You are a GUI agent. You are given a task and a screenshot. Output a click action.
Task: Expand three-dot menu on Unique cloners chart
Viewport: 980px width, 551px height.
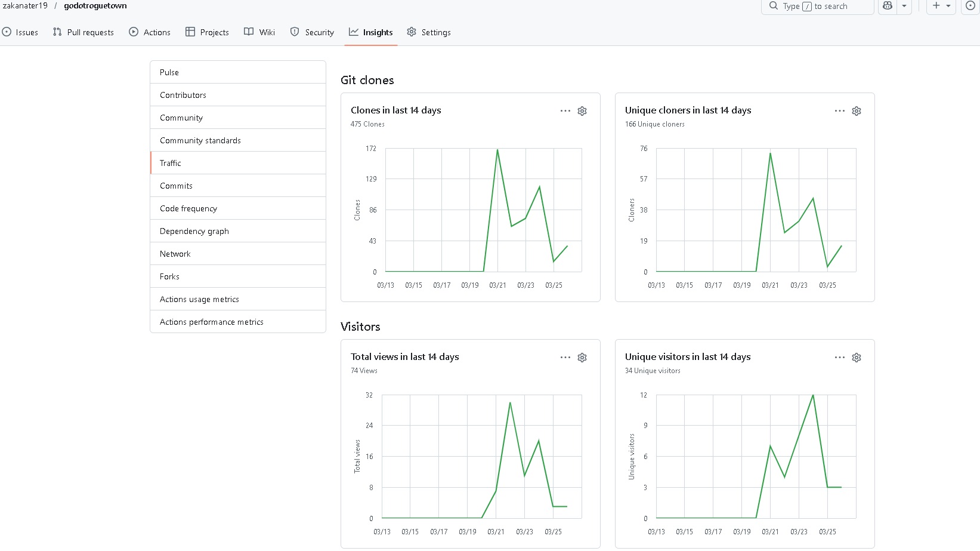click(x=840, y=111)
